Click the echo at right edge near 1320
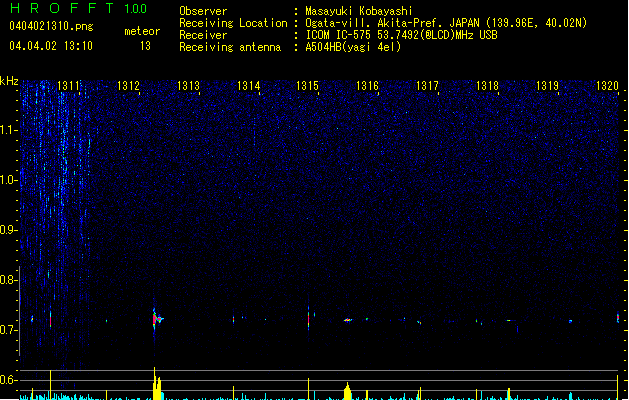Image resolution: width=629 pixels, height=400 pixels. 617,318
